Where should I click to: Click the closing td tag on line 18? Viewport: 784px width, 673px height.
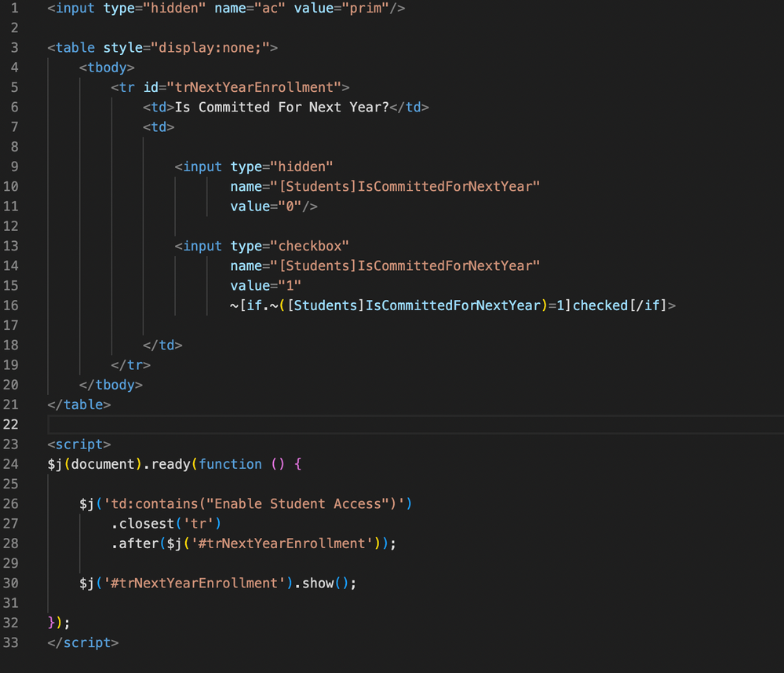pos(162,346)
